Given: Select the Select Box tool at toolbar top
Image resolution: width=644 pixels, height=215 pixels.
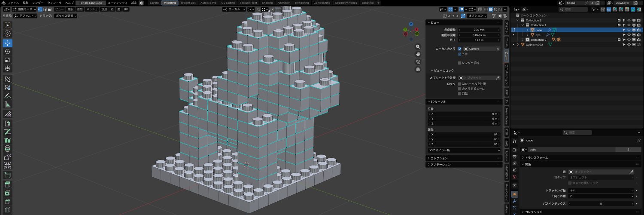Looking at the screenshot, I should 8,25.
